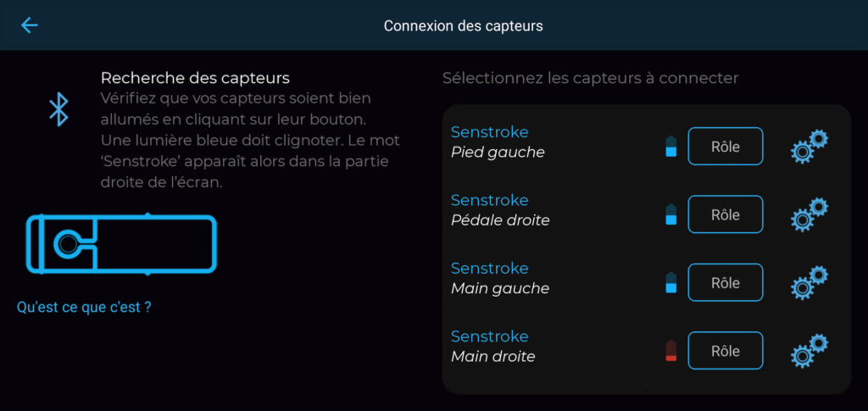Open Rôle selector for Pédale droite
Viewport: 868px width, 411px height.
[x=726, y=214]
